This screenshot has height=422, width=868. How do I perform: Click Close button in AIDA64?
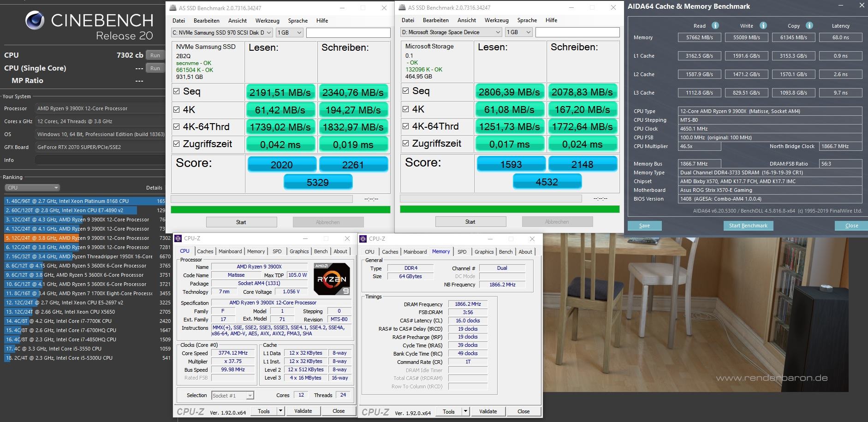(851, 226)
